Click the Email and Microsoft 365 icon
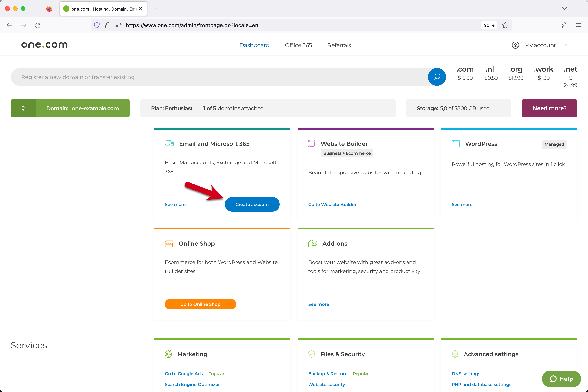 click(x=169, y=143)
